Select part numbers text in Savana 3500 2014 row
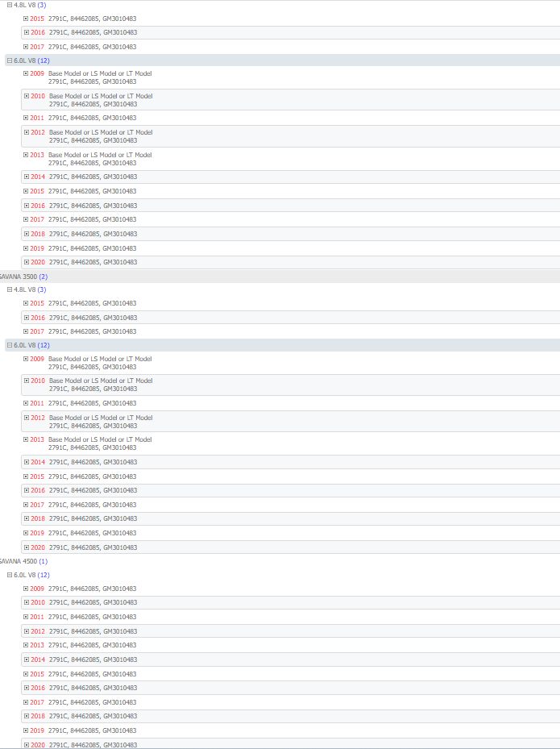Viewport: 560px width, 749px height. pos(93,462)
